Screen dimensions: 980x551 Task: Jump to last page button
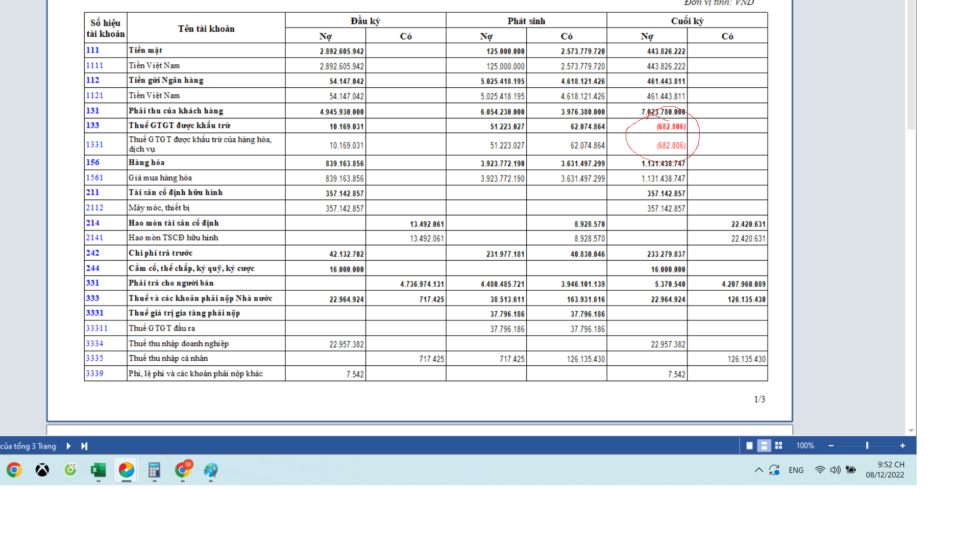(x=84, y=446)
